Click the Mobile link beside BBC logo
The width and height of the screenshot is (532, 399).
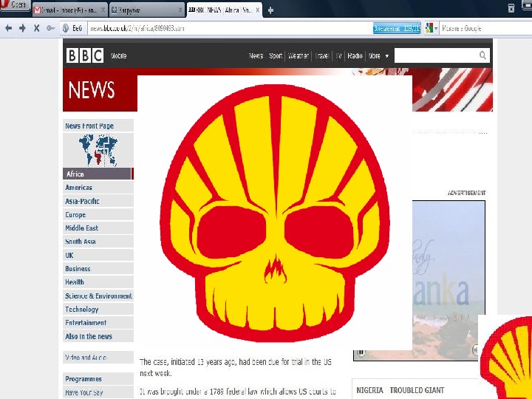click(118, 55)
